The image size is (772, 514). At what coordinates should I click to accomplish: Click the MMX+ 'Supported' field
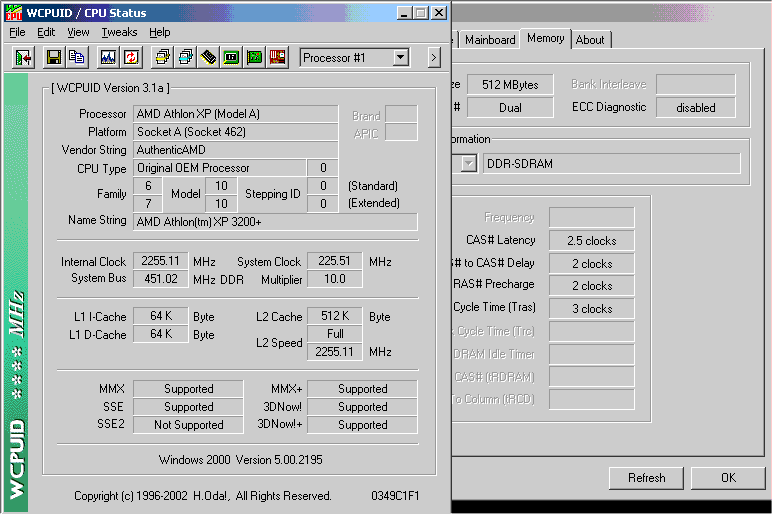(x=362, y=389)
